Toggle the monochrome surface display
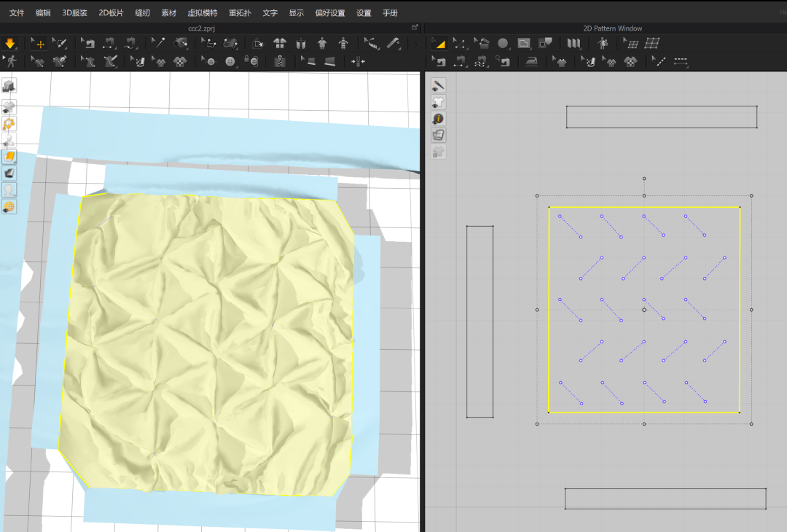This screenshot has height=532, width=787. pos(9,173)
